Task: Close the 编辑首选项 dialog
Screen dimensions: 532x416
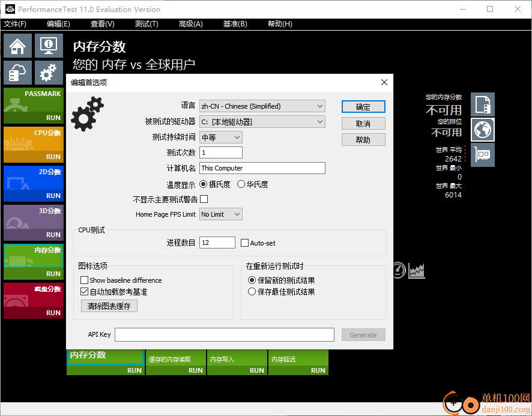Action: pyautogui.click(x=384, y=82)
